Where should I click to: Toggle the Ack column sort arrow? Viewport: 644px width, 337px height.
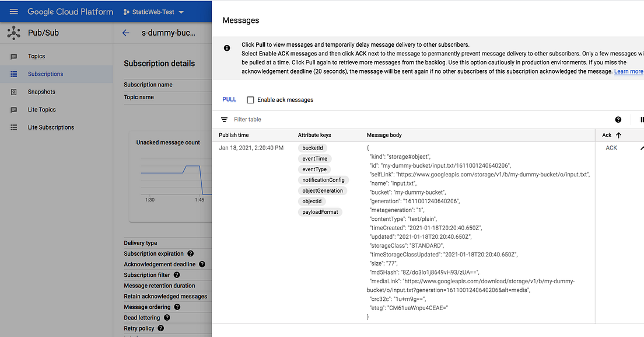click(x=619, y=135)
